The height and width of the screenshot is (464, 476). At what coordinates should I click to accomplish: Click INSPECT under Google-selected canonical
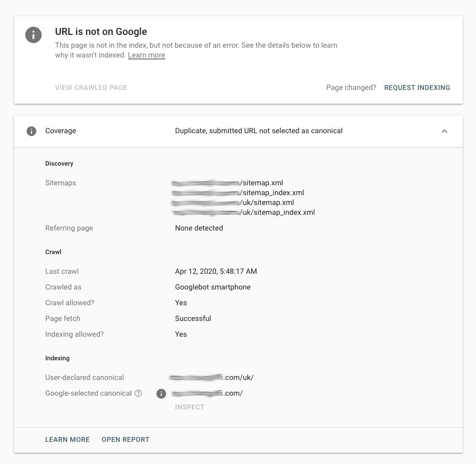point(189,407)
